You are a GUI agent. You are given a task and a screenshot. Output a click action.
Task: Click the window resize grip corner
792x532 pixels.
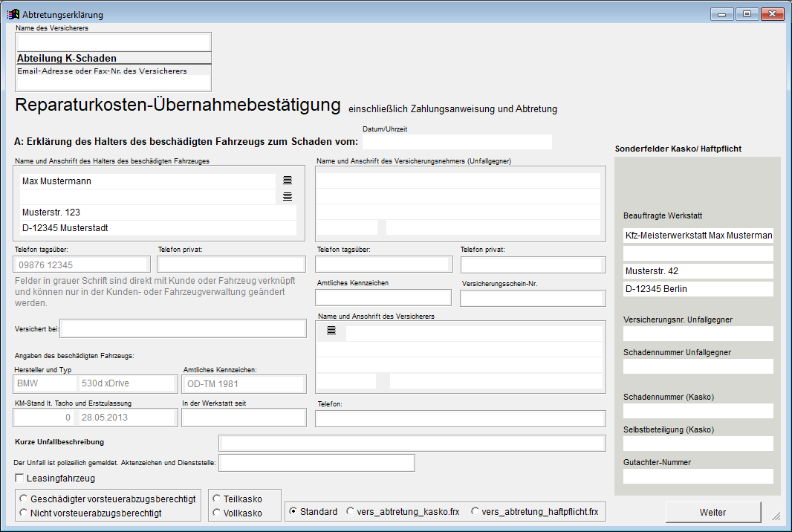776,516
